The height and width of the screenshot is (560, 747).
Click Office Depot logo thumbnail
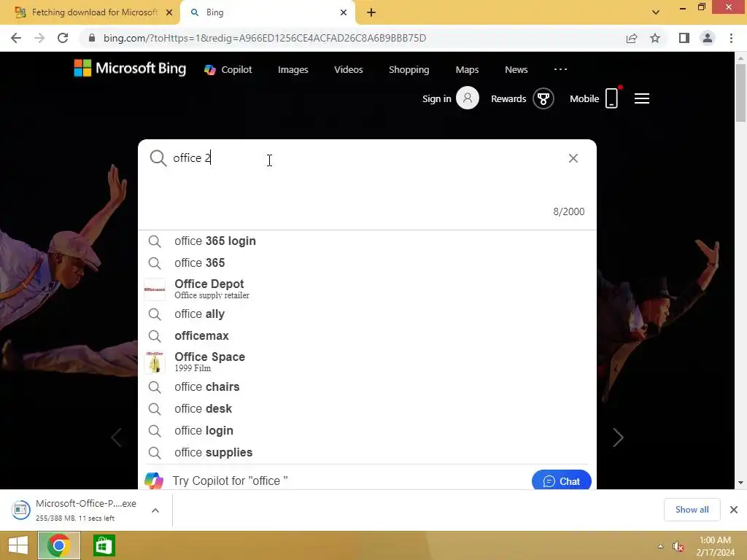[x=155, y=289]
